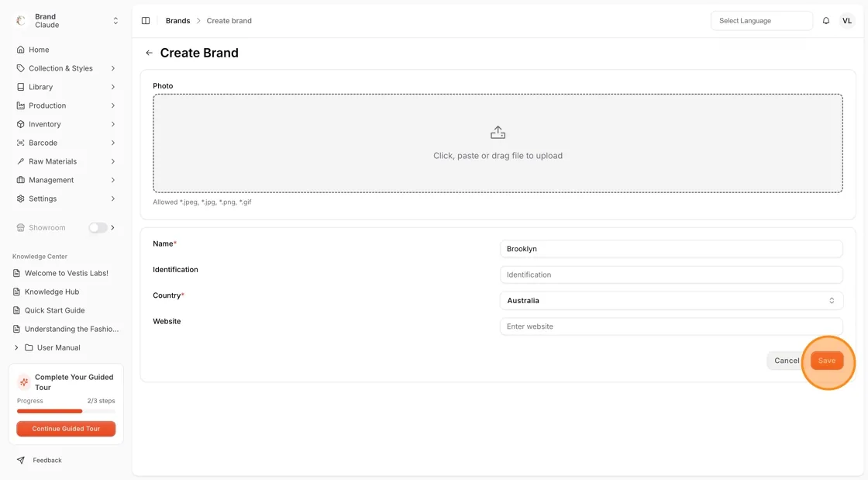
Task: Click the back arrow beside Create Brand
Action: click(x=149, y=53)
